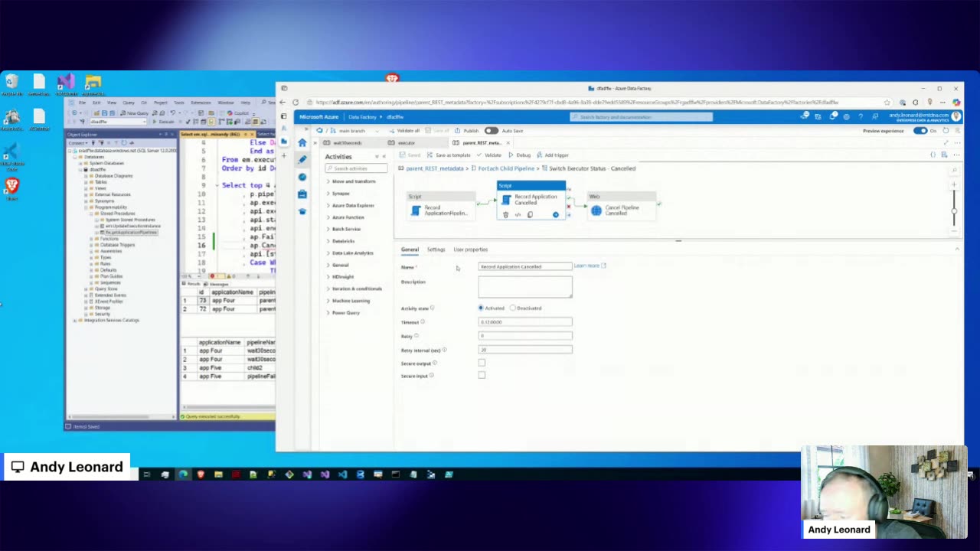Close the parent_REST_metadata tab
Screen dimensions: 980x551
click(x=508, y=143)
